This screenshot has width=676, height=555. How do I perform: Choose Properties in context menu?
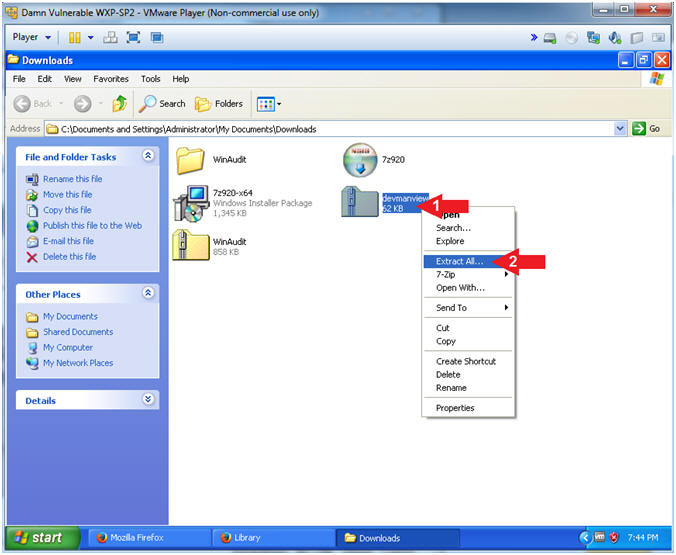(x=468, y=408)
